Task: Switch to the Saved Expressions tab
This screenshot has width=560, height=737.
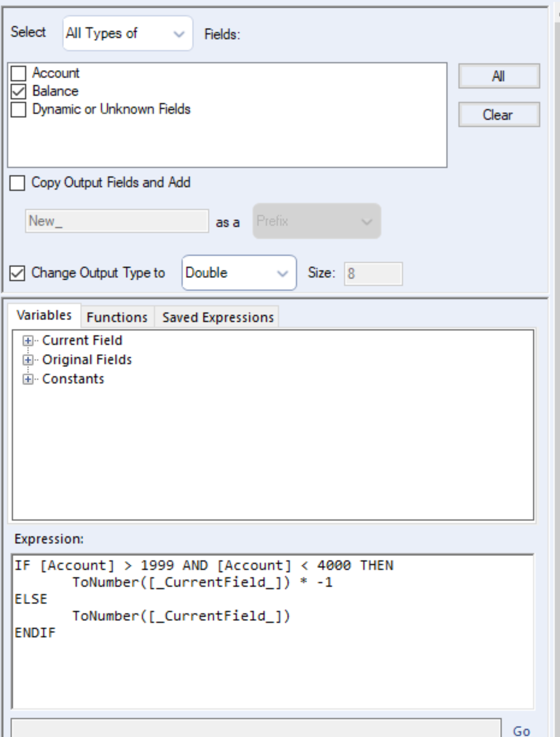Action: click(218, 317)
